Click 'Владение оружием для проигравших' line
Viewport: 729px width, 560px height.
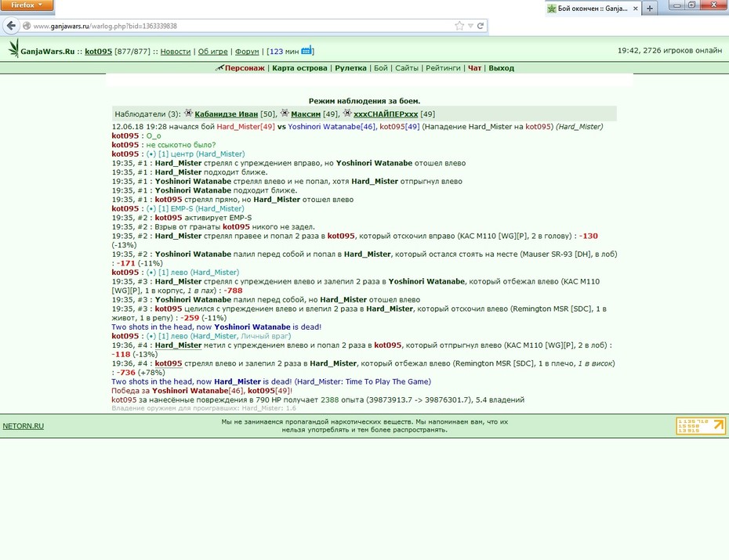[x=204, y=408]
